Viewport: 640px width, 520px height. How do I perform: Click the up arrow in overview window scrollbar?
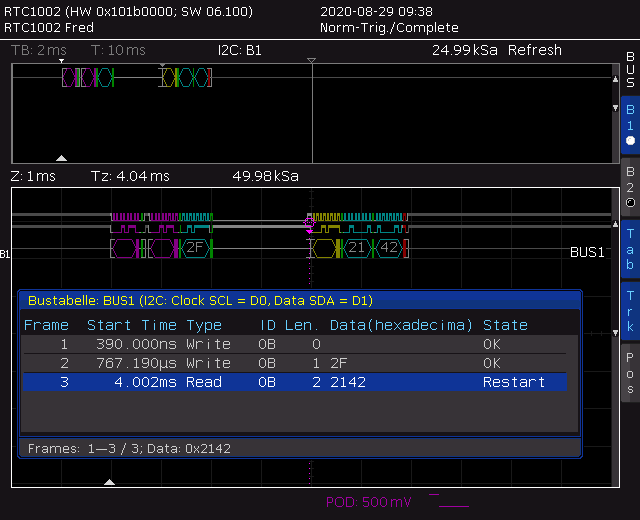616,79
